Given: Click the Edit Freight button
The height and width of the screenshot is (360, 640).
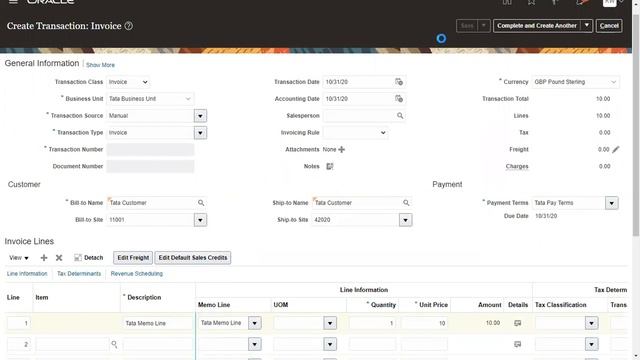Looking at the screenshot, I should 133,258.
